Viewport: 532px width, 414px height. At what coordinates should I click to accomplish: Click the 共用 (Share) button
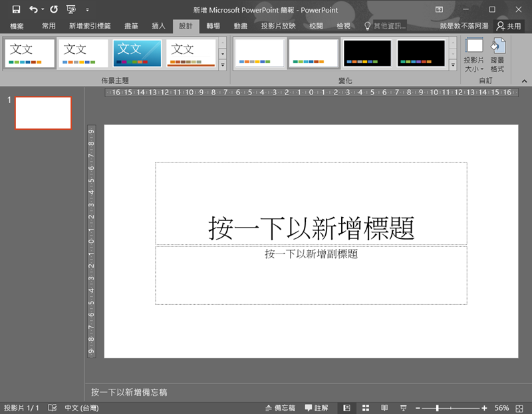(509, 26)
